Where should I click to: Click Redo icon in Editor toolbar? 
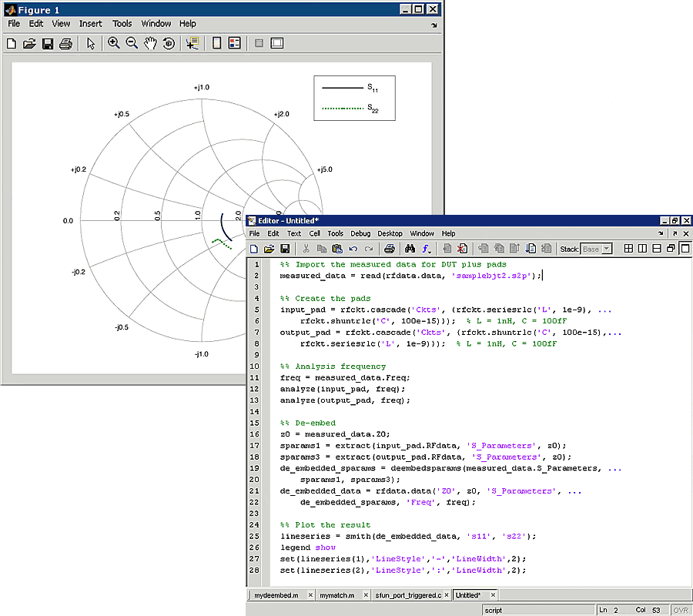tap(369, 249)
